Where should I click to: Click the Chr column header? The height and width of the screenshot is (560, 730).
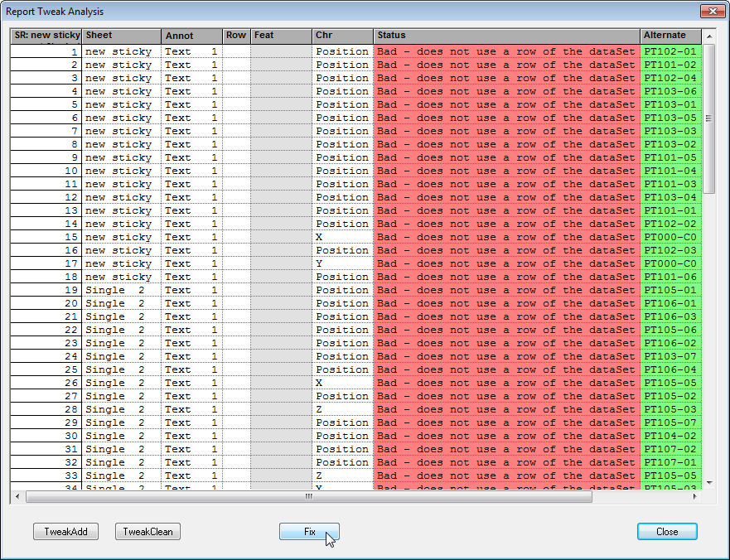[342, 36]
